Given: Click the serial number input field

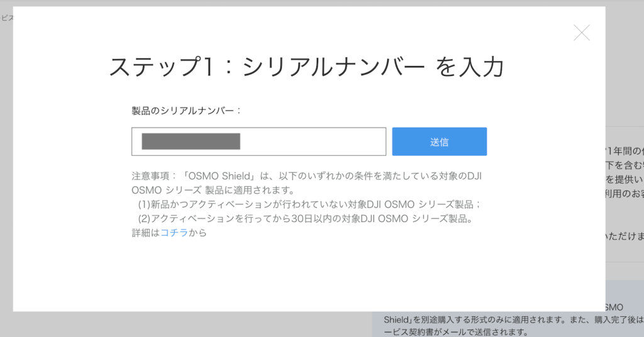Looking at the screenshot, I should tap(258, 141).
